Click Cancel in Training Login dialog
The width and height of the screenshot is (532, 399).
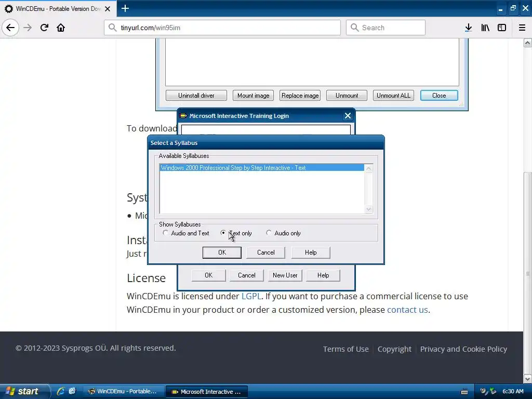point(247,275)
